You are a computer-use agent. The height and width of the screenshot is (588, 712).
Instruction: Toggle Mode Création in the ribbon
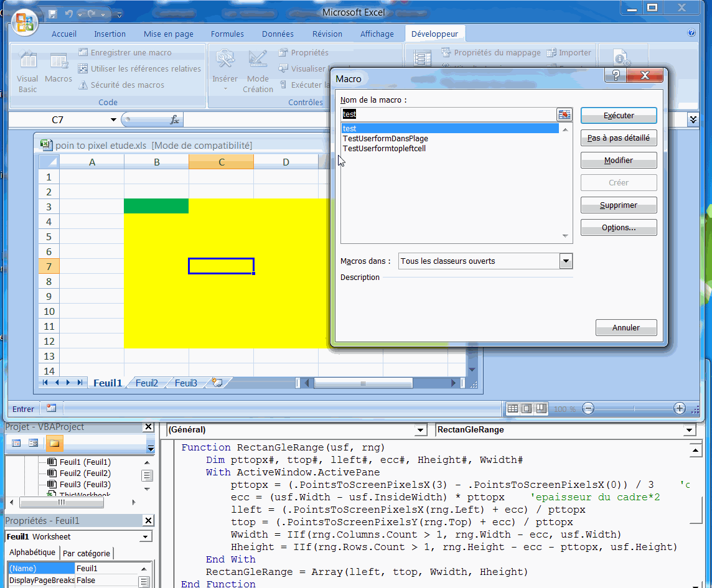258,72
